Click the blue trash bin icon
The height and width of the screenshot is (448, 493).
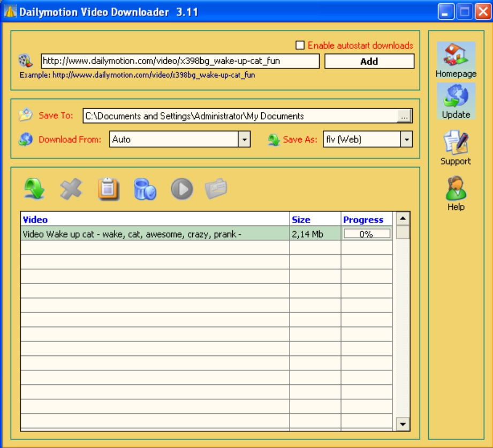tap(145, 189)
